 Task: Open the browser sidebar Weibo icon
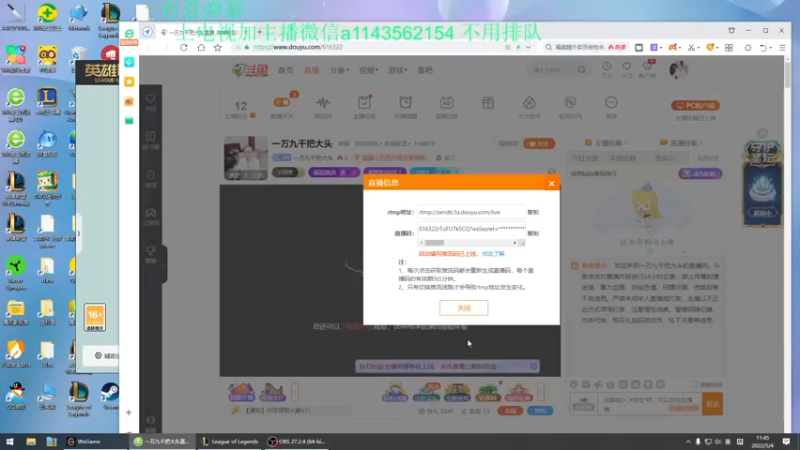click(x=129, y=102)
